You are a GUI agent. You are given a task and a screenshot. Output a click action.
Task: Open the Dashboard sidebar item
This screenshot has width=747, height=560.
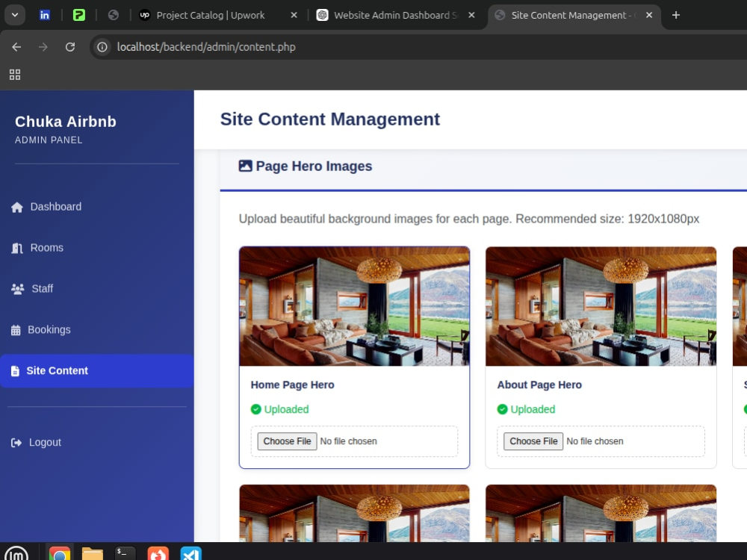tap(96, 207)
